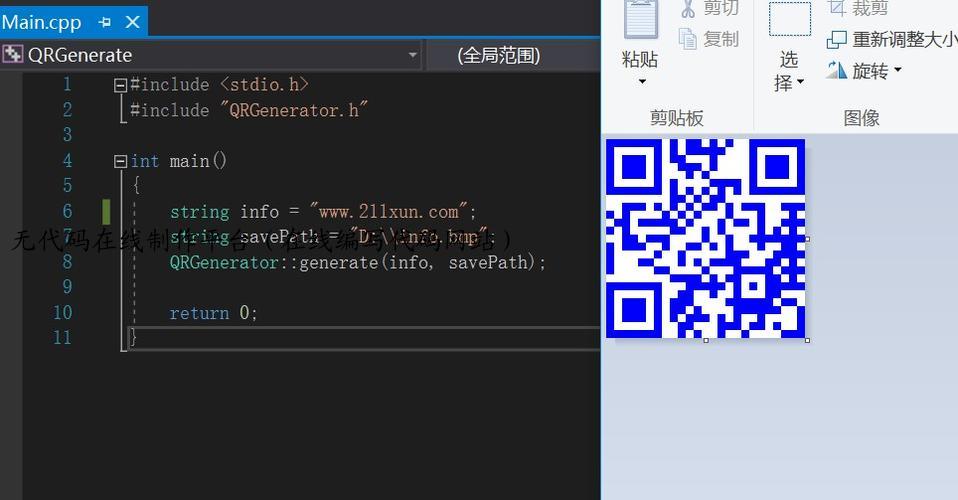Click the Crop (裁剪) icon
The image size is (958, 500).
coord(837,8)
